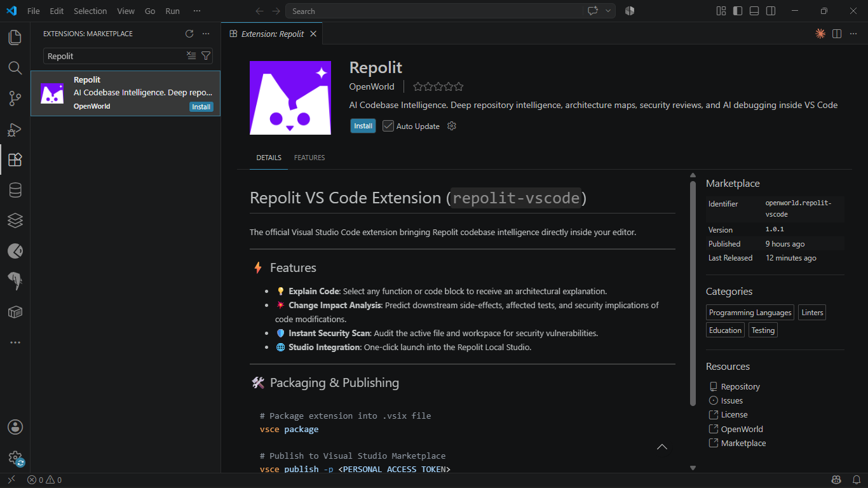Select the Education category tag
This screenshot has height=488, width=868.
[725, 330]
